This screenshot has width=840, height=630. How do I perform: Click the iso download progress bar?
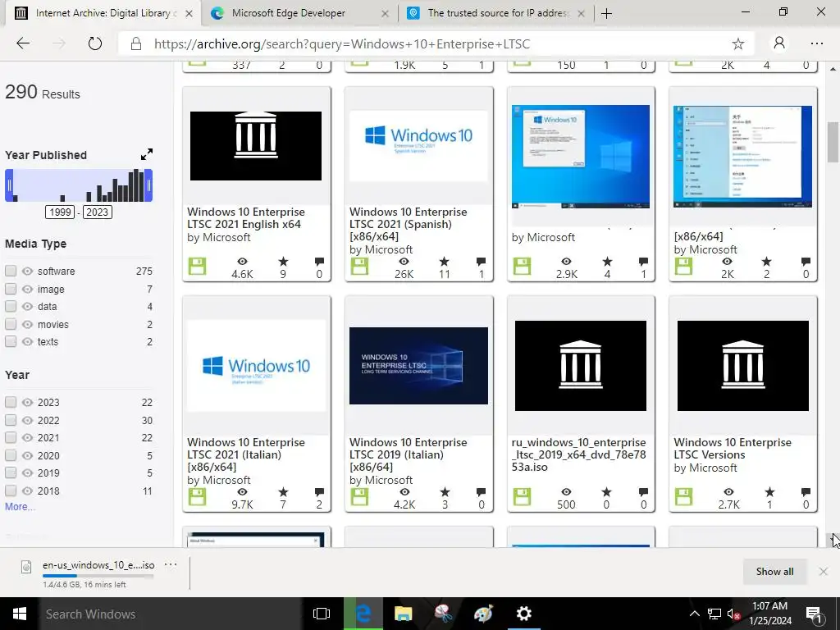(98, 576)
